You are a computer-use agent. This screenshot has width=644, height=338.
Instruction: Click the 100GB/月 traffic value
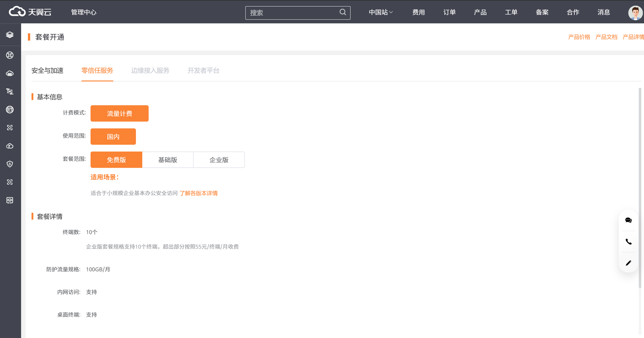98,269
